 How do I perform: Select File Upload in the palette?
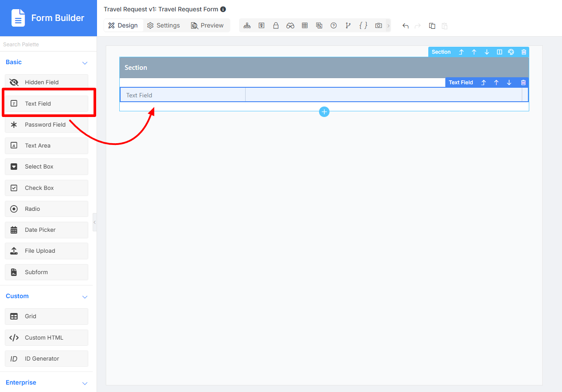46,251
